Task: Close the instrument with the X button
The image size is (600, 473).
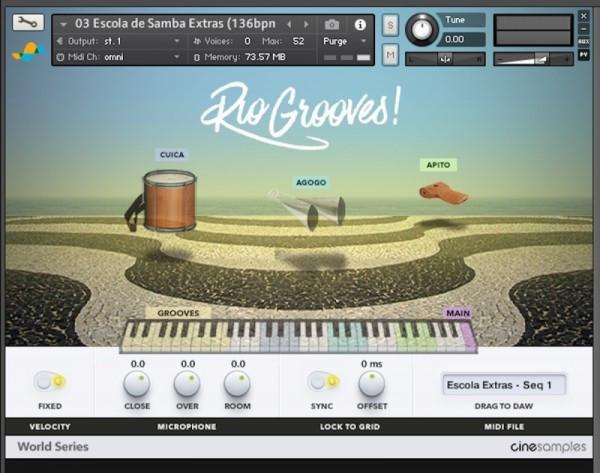Action: (584, 16)
